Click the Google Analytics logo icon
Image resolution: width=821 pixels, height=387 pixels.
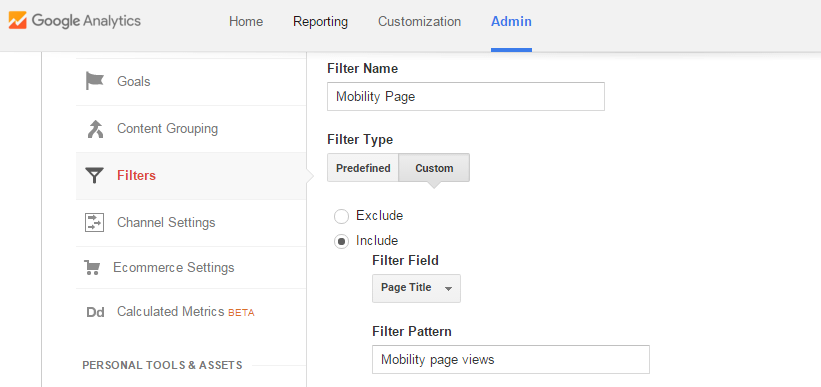point(17,21)
